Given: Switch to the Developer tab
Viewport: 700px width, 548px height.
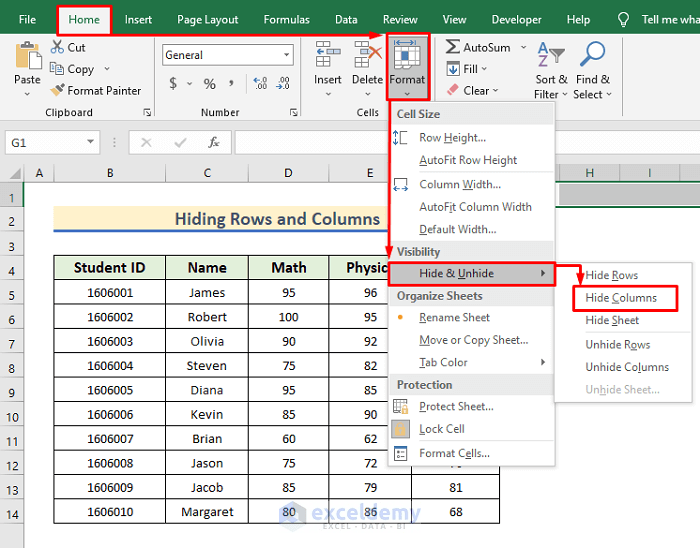Looking at the screenshot, I should (x=516, y=20).
